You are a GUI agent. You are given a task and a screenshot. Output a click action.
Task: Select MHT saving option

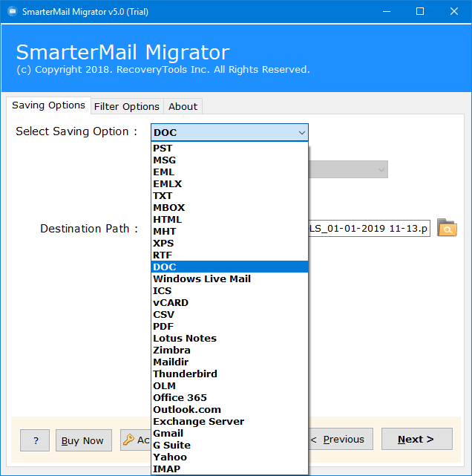229,232
